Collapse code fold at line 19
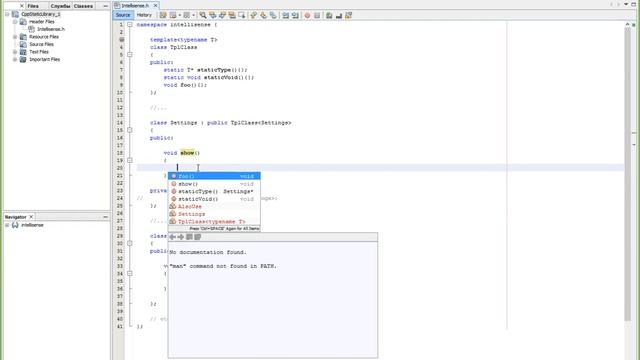Image resolution: width=640 pixels, height=360 pixels. pyautogui.click(x=130, y=160)
